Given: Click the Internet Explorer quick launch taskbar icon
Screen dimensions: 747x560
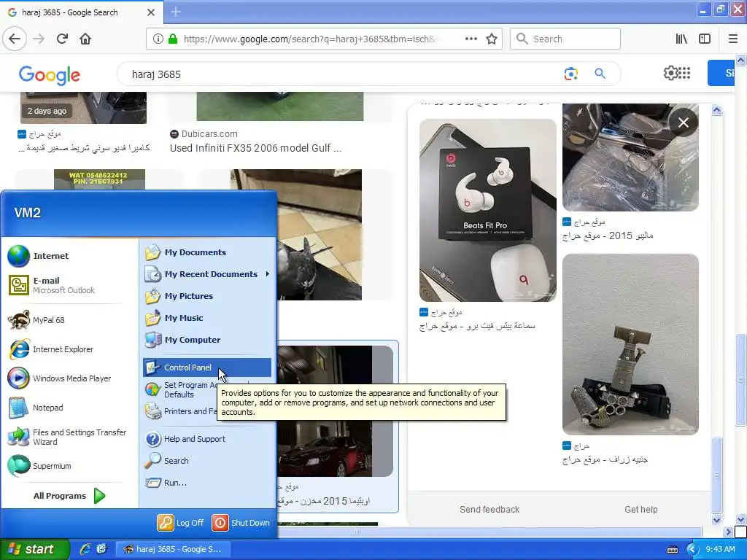Looking at the screenshot, I should (85, 549).
